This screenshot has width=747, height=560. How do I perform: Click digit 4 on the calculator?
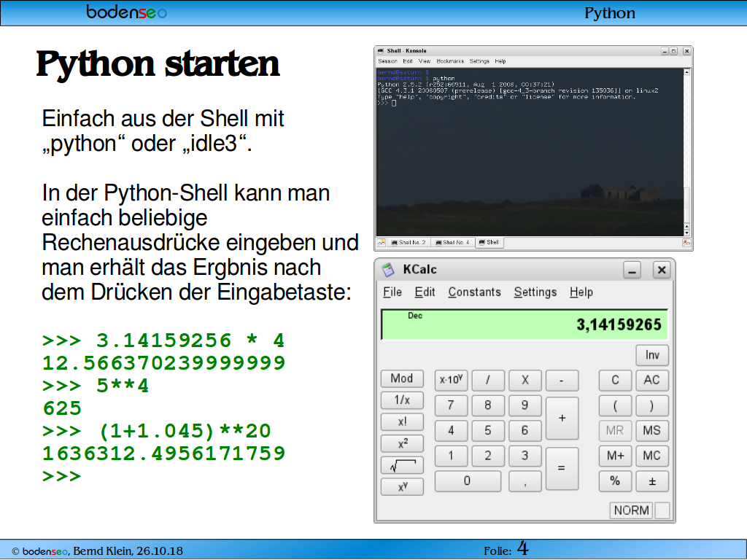(451, 430)
